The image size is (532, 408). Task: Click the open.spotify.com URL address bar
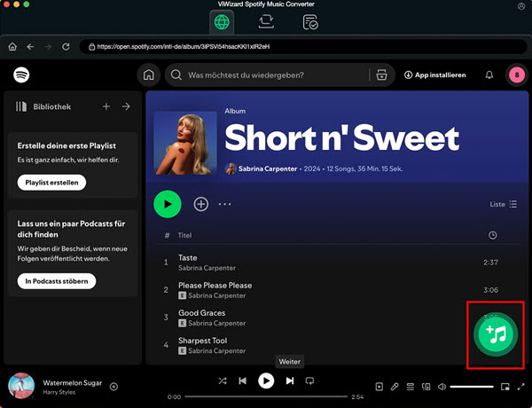pos(302,46)
